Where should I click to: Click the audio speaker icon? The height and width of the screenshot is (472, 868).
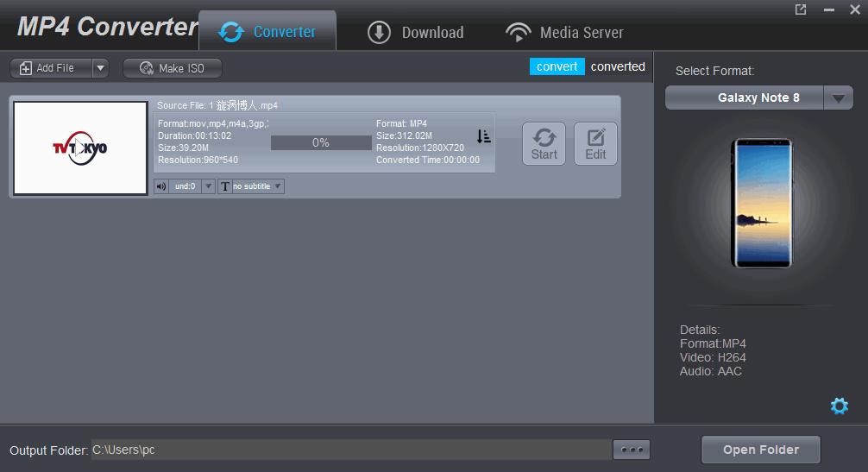tap(161, 186)
